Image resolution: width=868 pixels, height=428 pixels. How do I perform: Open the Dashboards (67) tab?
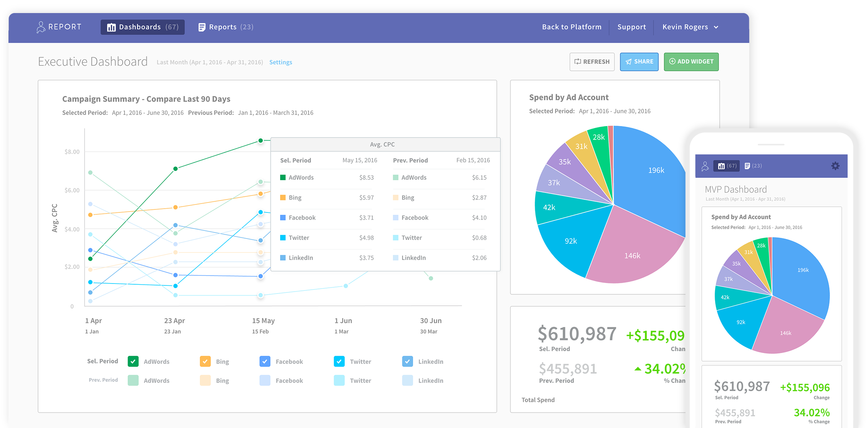(143, 27)
